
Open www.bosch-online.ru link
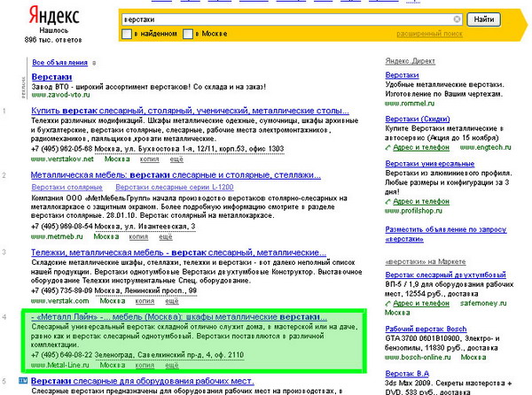[x=418, y=358]
